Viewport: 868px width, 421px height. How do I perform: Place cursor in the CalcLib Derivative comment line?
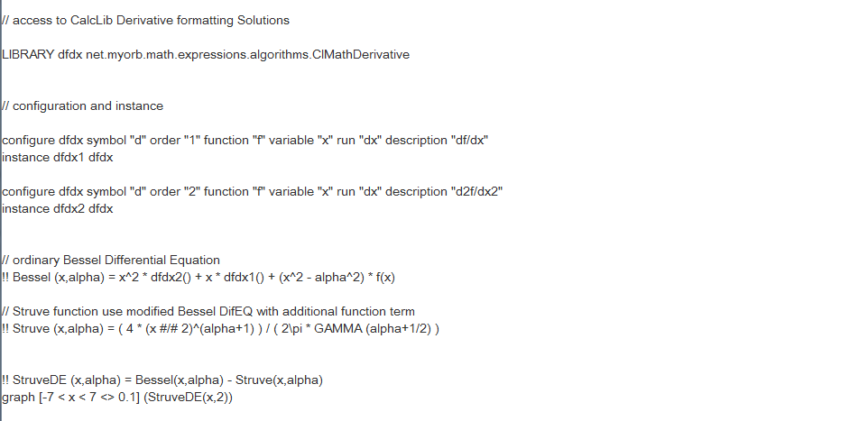click(145, 21)
